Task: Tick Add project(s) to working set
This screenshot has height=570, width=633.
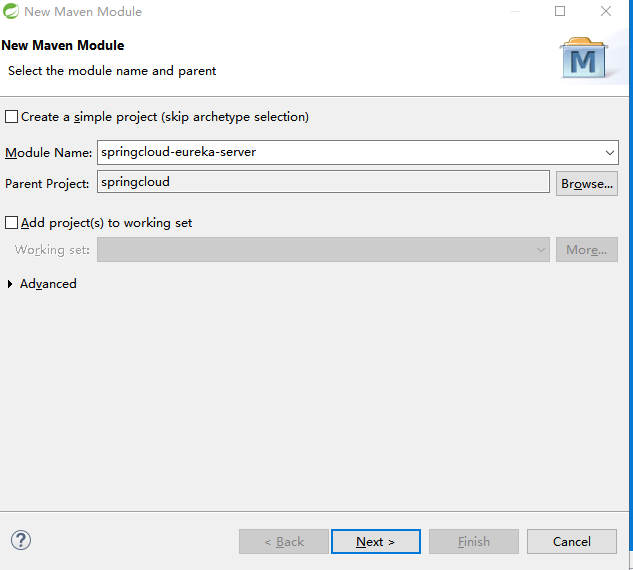Action: 11,222
